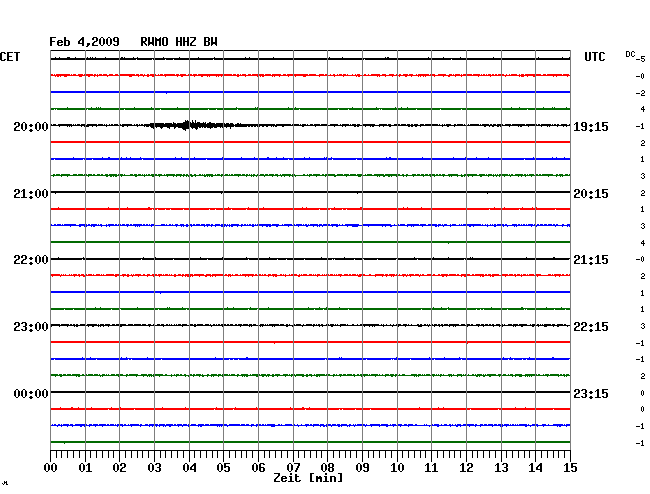Click the 09 minute tick label

click(362, 467)
